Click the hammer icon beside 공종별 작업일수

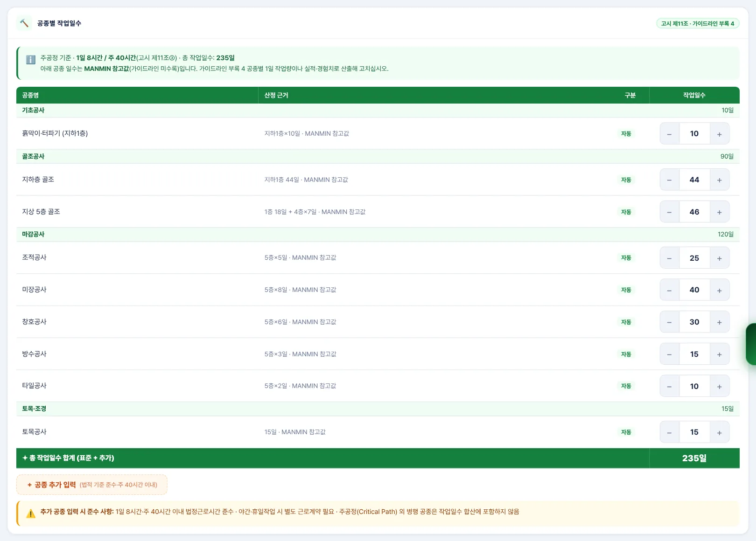[24, 23]
